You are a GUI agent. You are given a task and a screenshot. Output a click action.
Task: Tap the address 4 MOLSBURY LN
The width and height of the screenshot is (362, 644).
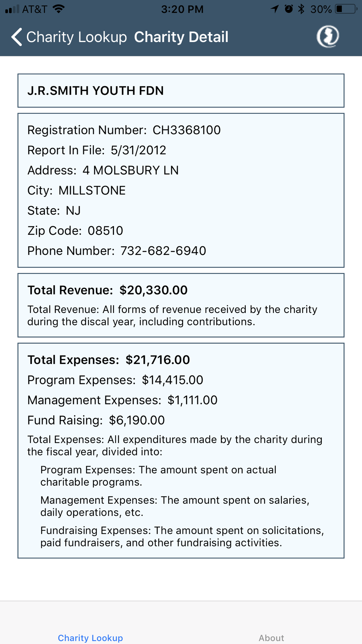coord(130,170)
